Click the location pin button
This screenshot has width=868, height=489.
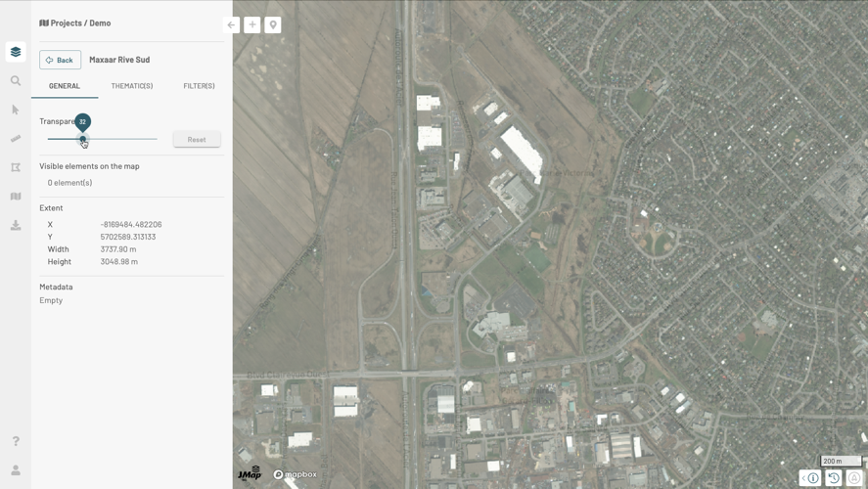(x=273, y=24)
